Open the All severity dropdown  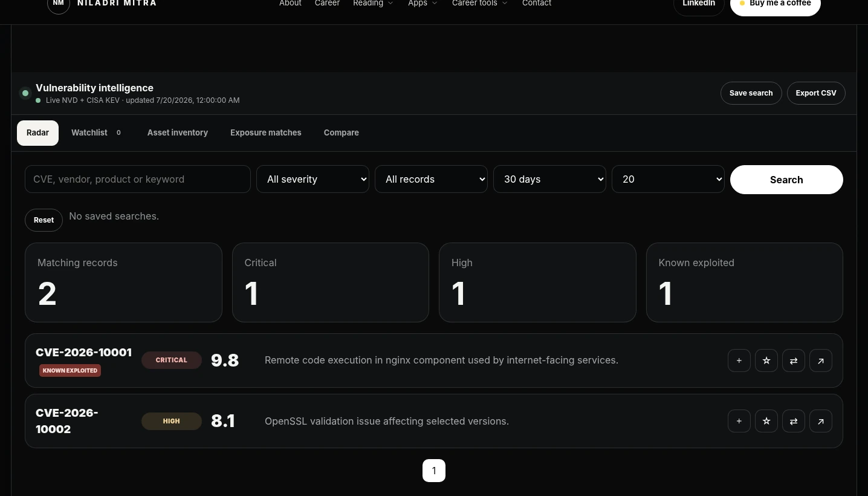[313, 179]
